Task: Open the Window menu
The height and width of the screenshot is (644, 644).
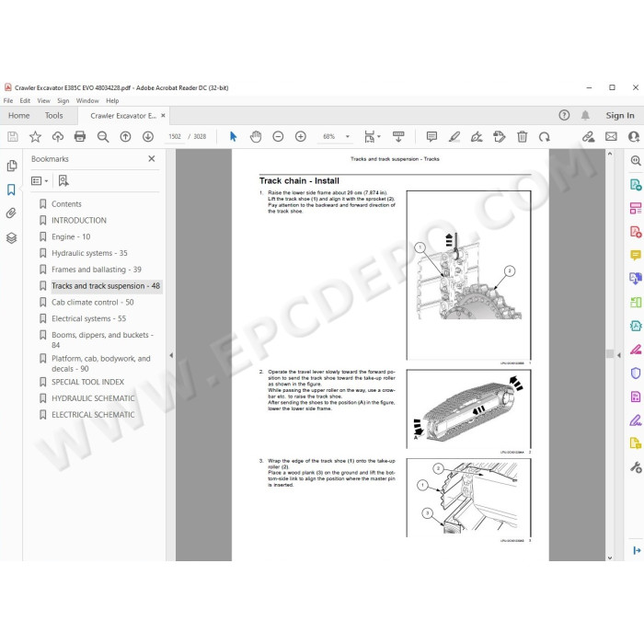Action: pos(87,100)
